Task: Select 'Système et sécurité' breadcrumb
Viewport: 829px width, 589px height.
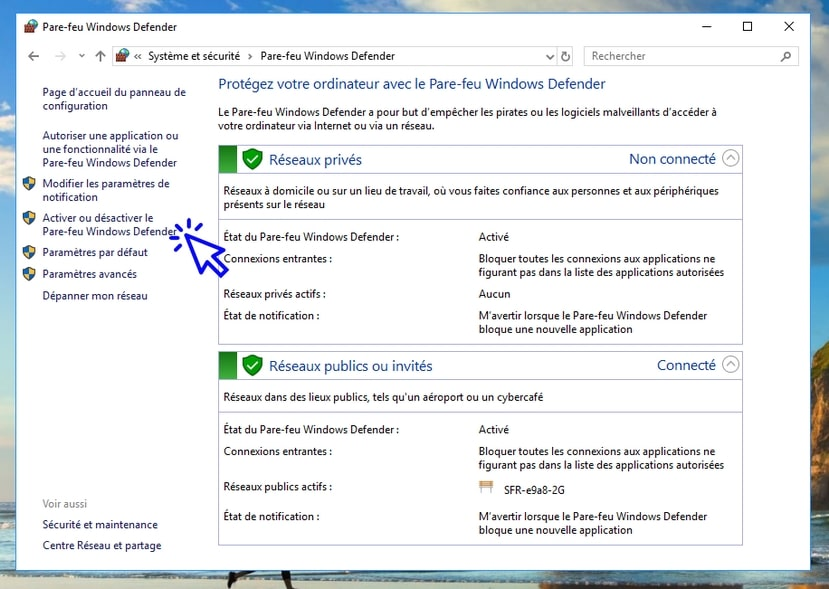Action: pos(194,56)
